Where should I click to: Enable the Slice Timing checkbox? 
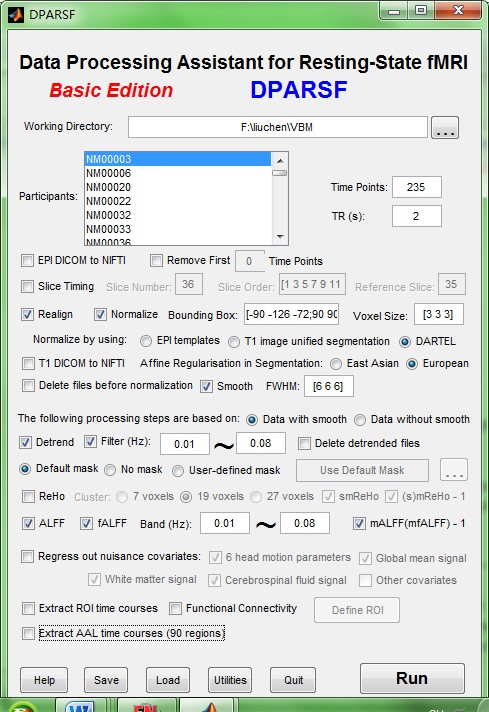[x=28, y=287]
